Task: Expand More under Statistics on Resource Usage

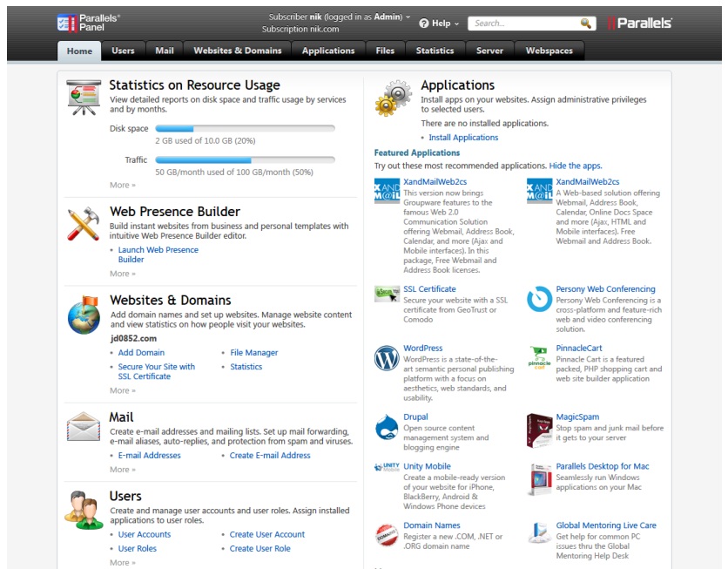Action: tap(123, 185)
